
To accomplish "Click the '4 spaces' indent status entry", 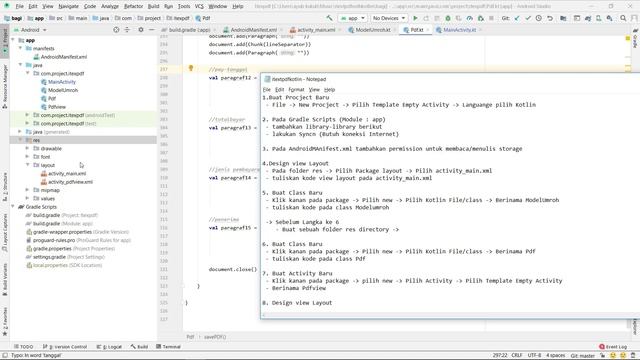I will 556,356.
